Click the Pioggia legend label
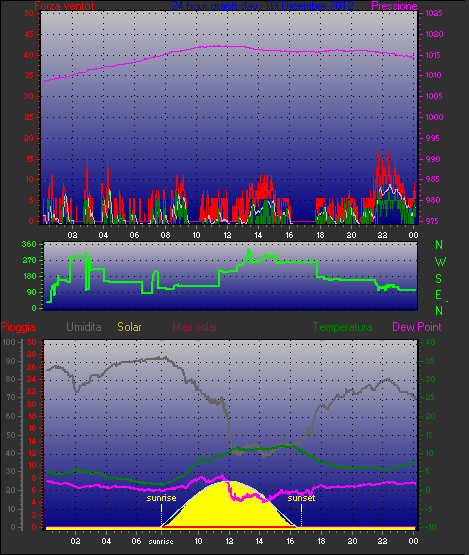 (18, 327)
